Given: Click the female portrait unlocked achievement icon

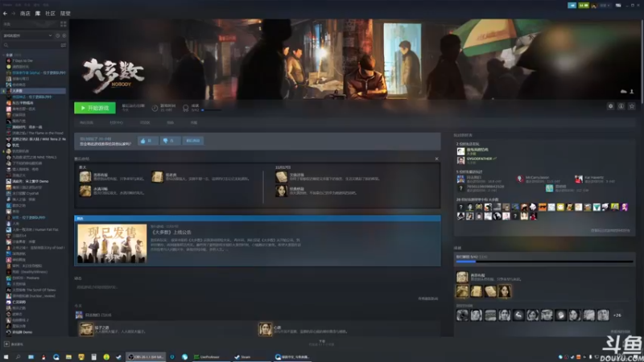Looking at the screenshot, I should [505, 291].
